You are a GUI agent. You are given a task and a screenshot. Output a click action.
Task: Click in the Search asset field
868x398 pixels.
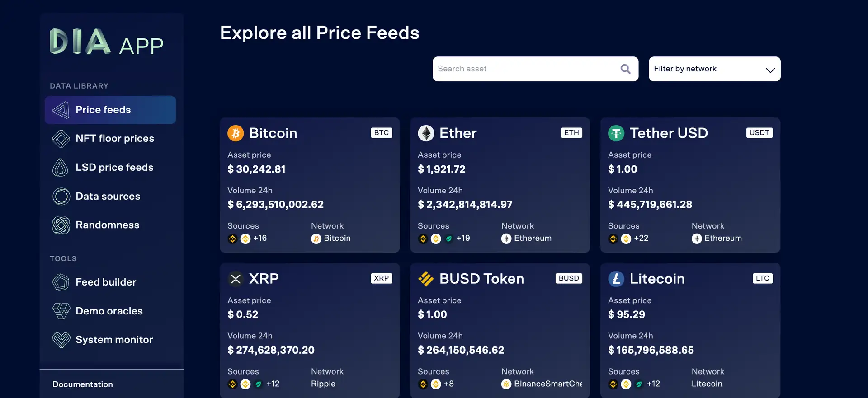point(524,69)
